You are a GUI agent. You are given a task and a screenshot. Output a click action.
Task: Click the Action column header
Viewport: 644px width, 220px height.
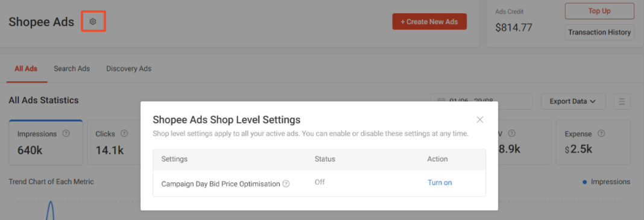point(437,159)
